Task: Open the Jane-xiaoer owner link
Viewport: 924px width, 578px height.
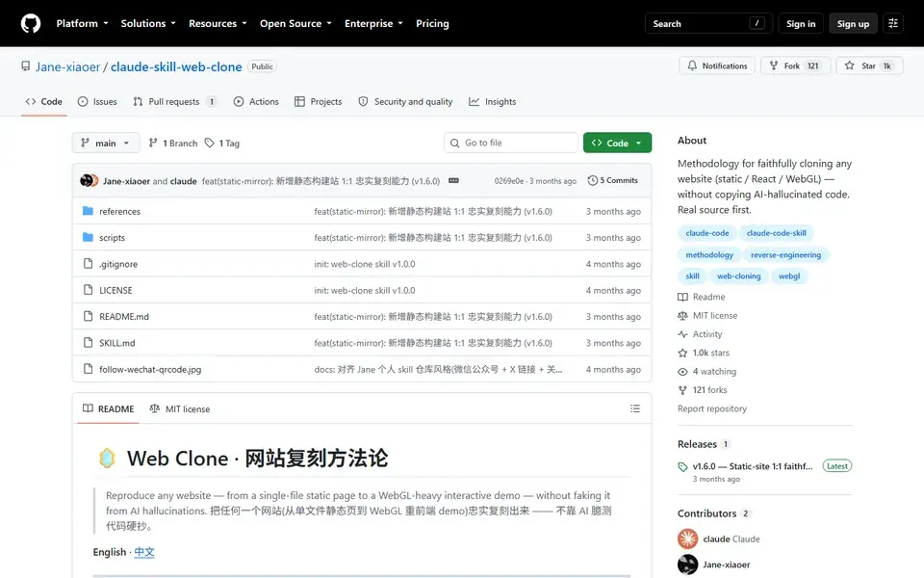Action: 67,66
